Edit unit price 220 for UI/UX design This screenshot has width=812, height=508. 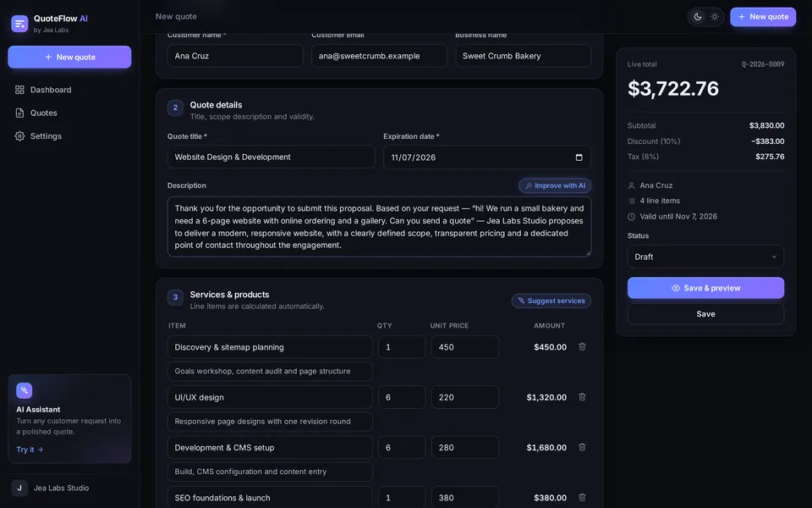tap(465, 397)
